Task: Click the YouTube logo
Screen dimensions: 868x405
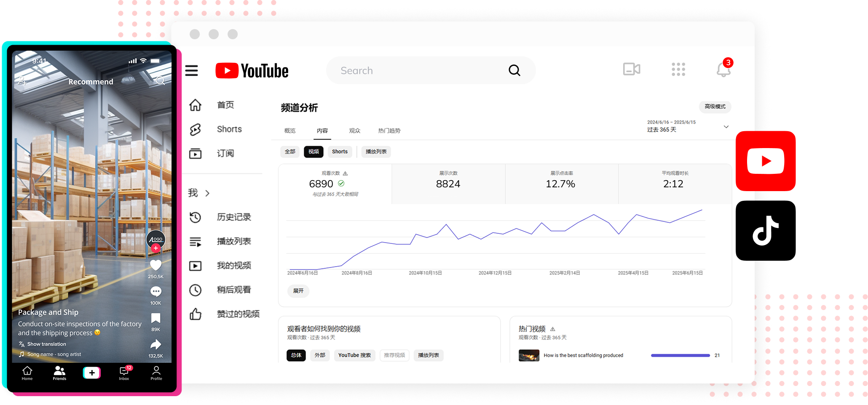Action: pos(252,70)
